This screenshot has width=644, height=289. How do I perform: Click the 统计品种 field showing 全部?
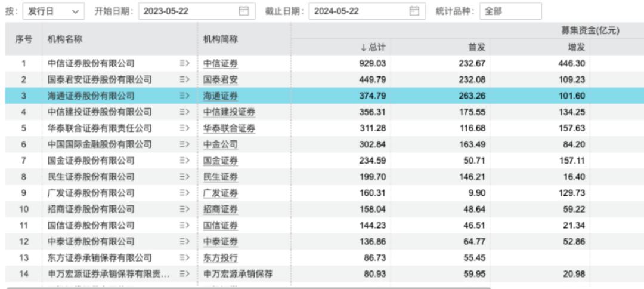click(510, 11)
